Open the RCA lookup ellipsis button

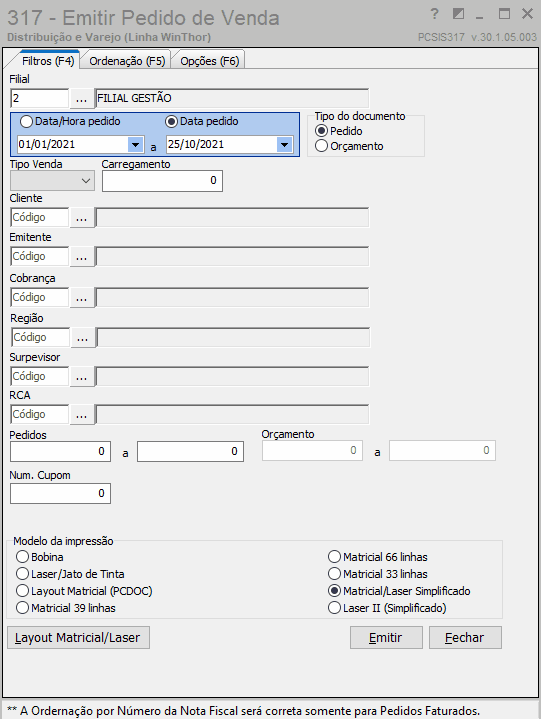(x=82, y=415)
